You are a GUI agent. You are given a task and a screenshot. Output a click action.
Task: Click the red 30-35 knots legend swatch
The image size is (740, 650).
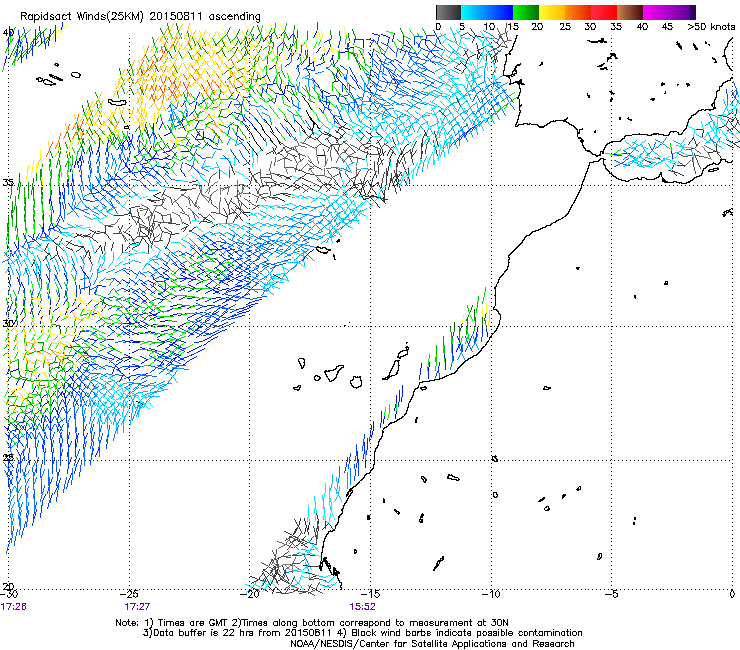(x=604, y=12)
